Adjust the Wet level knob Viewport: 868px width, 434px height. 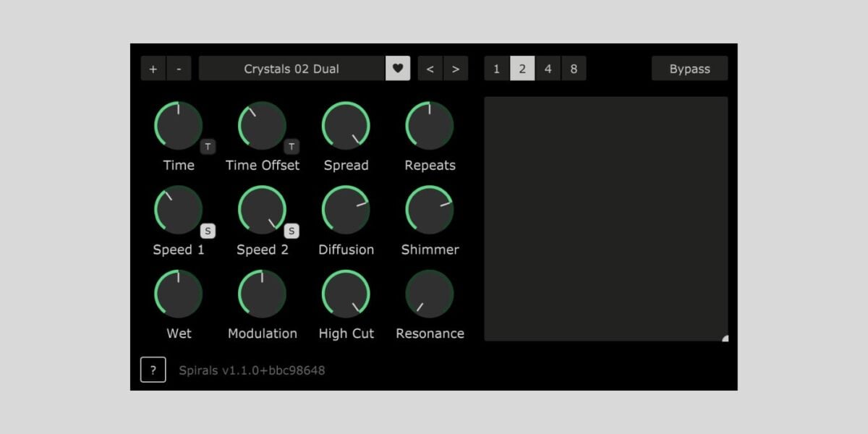pos(178,294)
